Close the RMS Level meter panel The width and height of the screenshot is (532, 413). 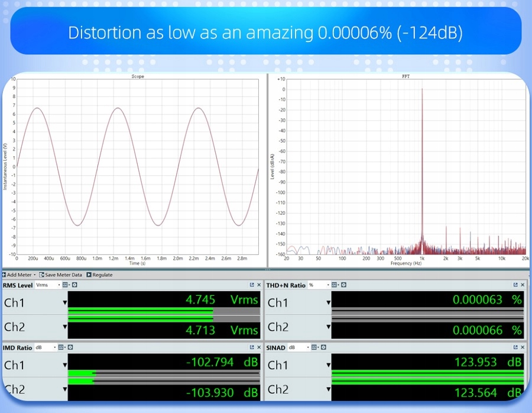259,285
